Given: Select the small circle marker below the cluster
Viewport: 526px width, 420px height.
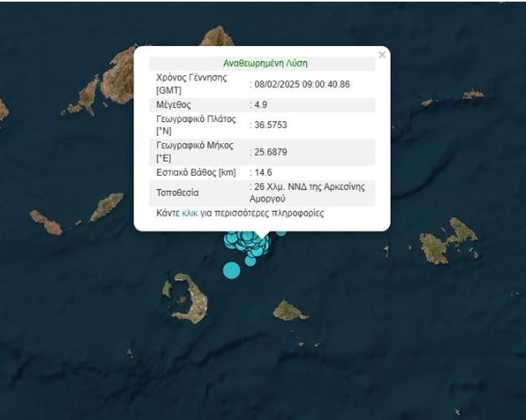Looking at the screenshot, I should pyautogui.click(x=250, y=260).
